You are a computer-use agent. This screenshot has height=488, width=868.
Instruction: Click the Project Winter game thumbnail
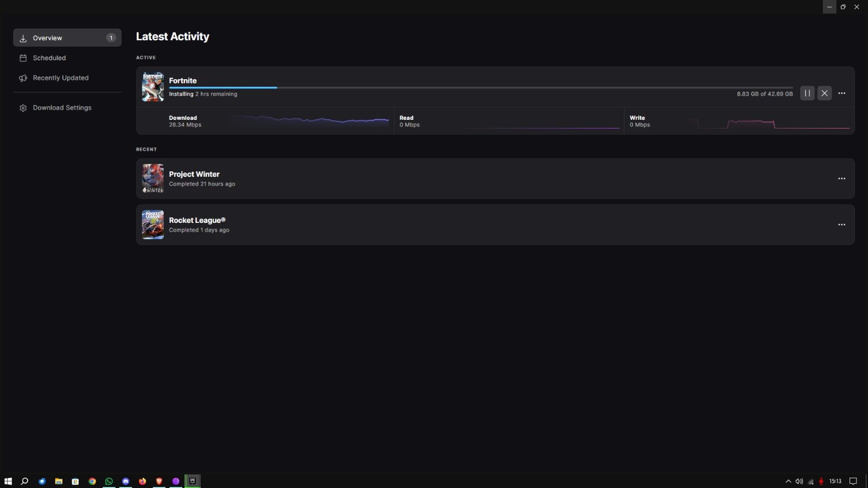click(x=152, y=178)
